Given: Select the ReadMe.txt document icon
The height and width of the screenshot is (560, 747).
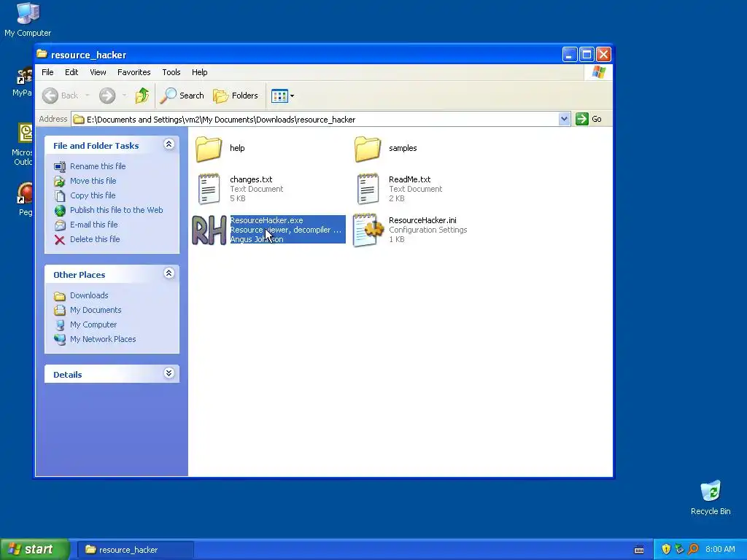Looking at the screenshot, I should [368, 189].
